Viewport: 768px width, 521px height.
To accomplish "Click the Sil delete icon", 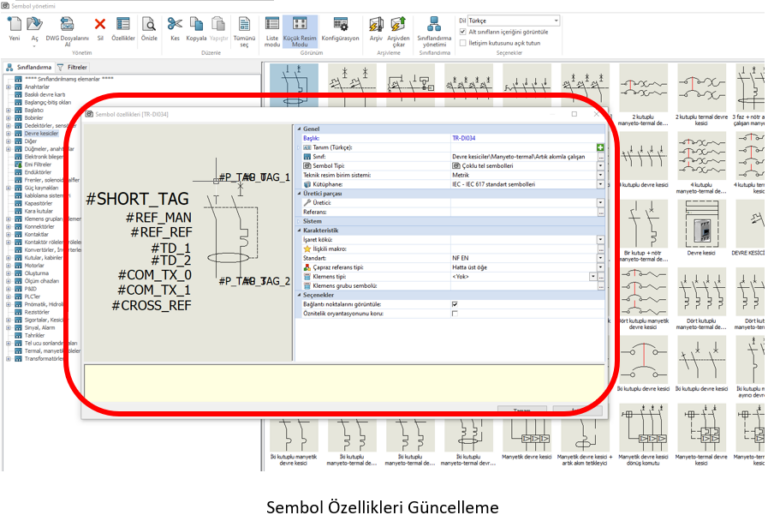I will [x=100, y=24].
